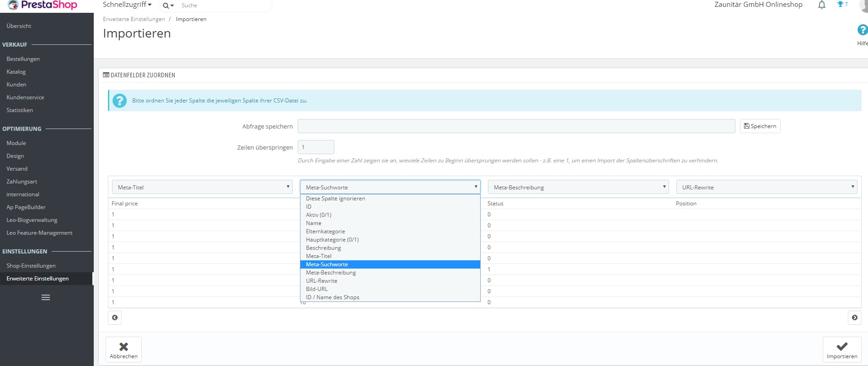Click the Importieren button

(x=842, y=350)
